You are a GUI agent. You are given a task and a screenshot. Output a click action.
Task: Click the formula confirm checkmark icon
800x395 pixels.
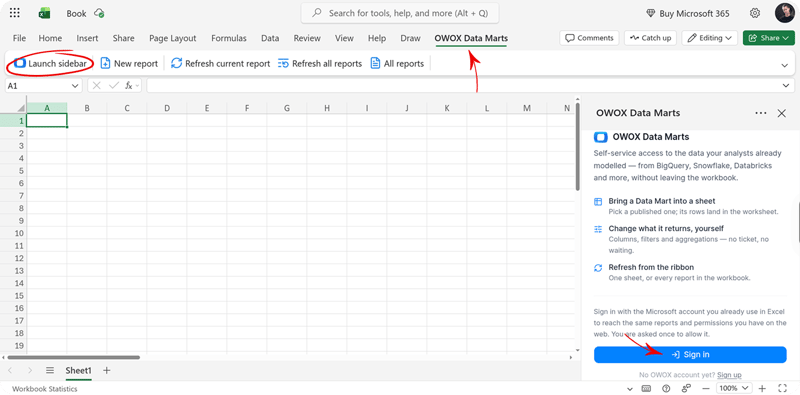pos(114,86)
